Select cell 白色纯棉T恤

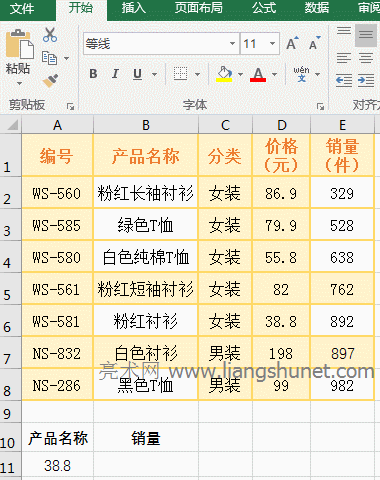pos(146,257)
